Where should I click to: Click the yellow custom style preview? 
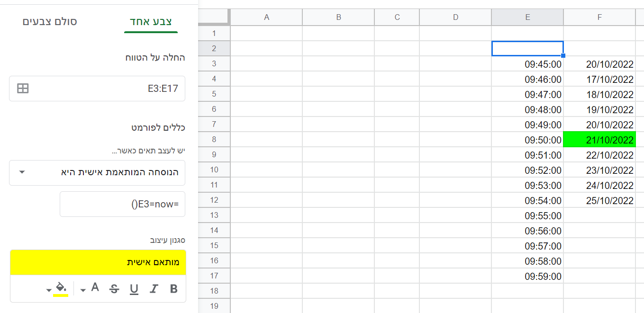pyautogui.click(x=98, y=262)
